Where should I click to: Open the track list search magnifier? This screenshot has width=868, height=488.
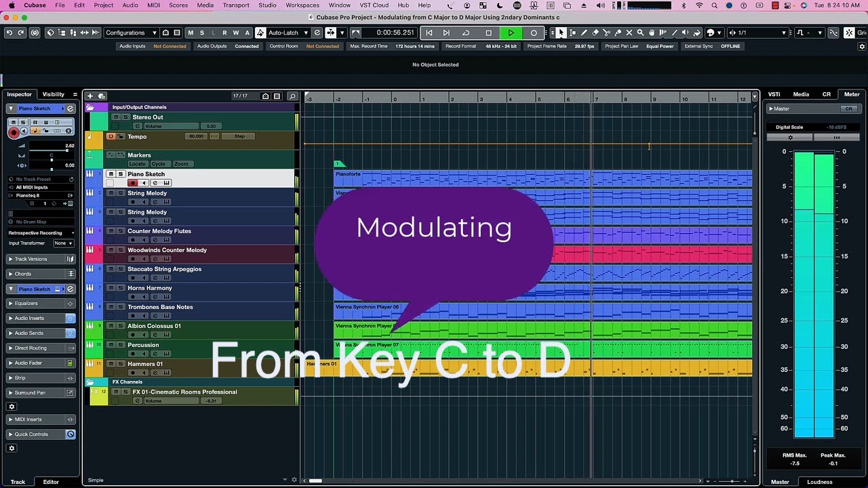[292, 96]
